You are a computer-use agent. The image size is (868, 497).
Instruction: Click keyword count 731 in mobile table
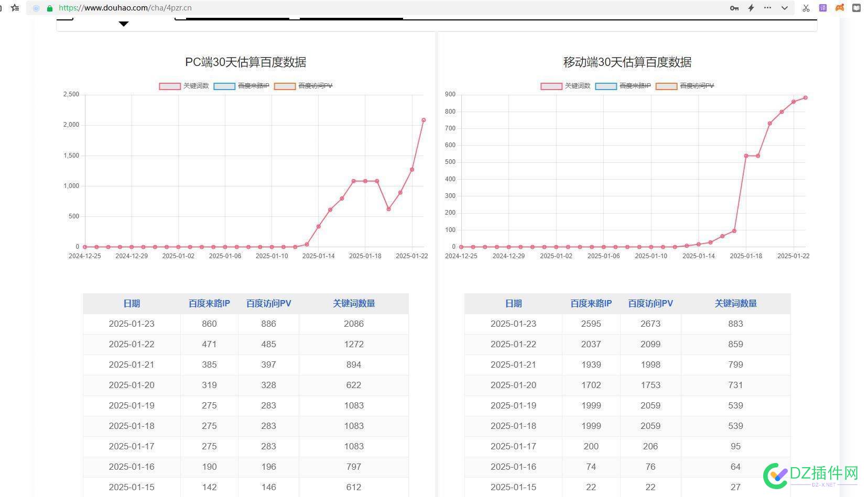pyautogui.click(x=736, y=385)
